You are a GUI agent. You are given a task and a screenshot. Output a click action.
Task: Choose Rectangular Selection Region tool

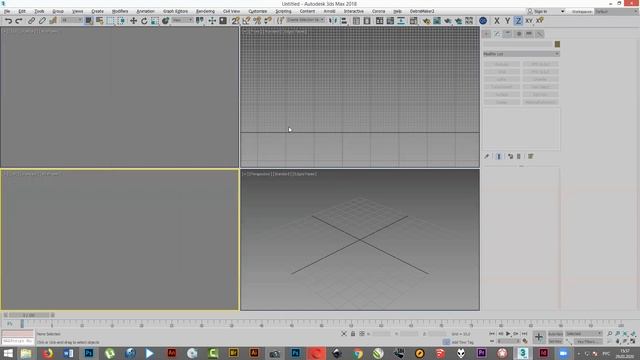(x=111, y=20)
